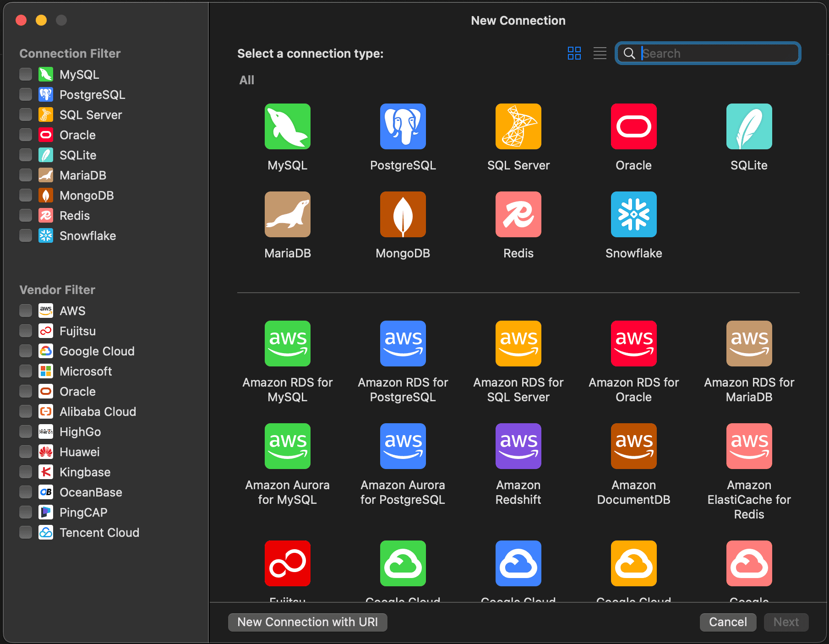Tick the Tencent Cloud vendor filter
The height and width of the screenshot is (644, 829).
tap(26, 532)
